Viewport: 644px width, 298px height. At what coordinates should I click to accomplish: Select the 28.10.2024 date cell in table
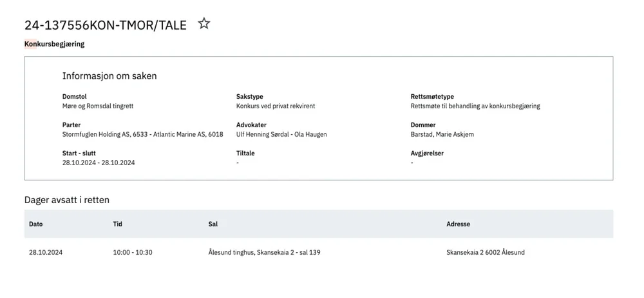(x=46, y=252)
